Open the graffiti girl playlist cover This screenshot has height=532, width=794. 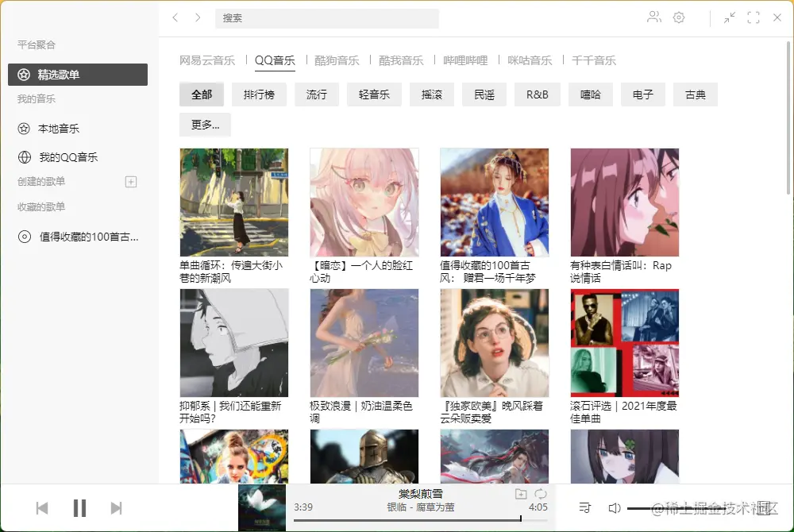coord(234,457)
